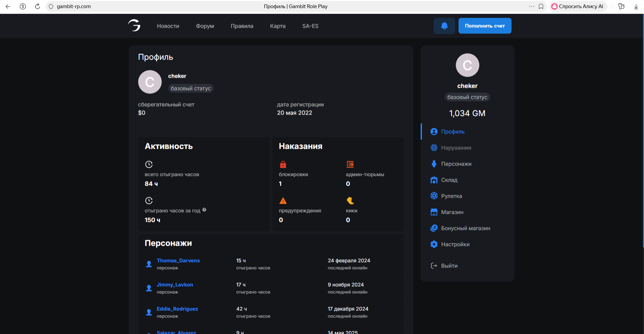Click browser back arrow
The height and width of the screenshot is (334, 644).
point(8,6)
